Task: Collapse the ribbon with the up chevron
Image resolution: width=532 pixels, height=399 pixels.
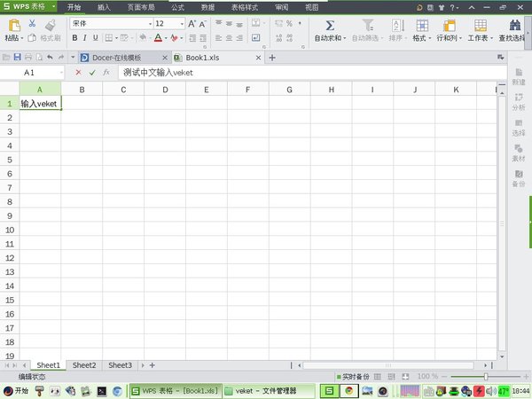Action: [x=472, y=7]
